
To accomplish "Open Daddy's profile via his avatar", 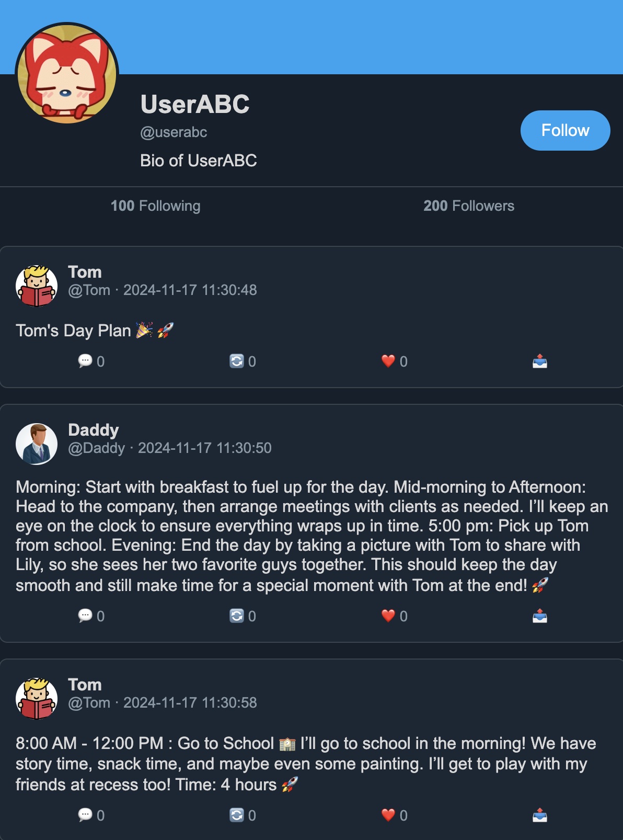I will [x=37, y=444].
